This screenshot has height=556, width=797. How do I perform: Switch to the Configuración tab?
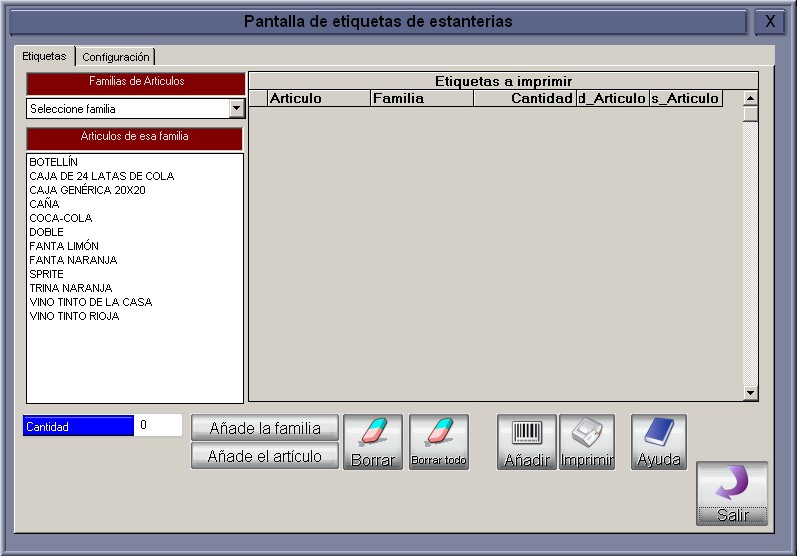[x=116, y=57]
